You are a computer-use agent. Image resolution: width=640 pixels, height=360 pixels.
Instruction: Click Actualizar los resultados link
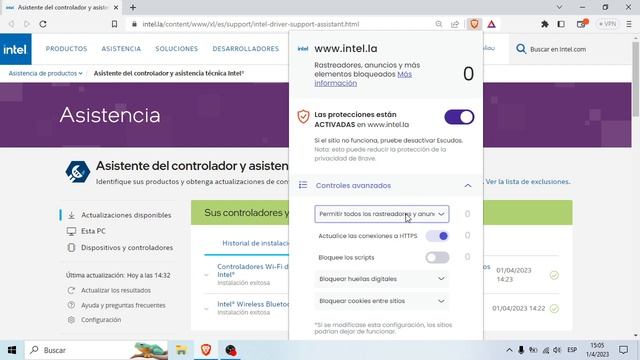(116, 290)
